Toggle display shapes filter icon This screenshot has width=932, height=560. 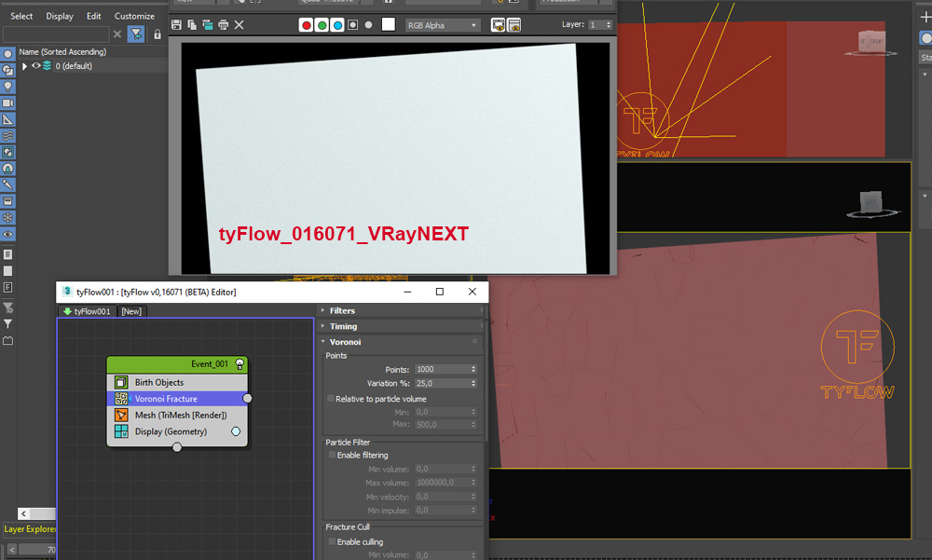(x=7, y=70)
